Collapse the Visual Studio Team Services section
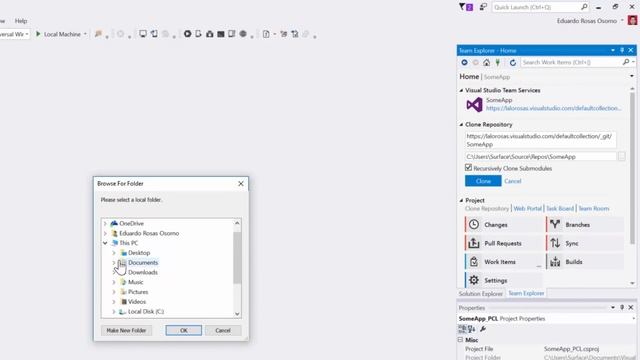This screenshot has width=640, height=360. pos(461,91)
